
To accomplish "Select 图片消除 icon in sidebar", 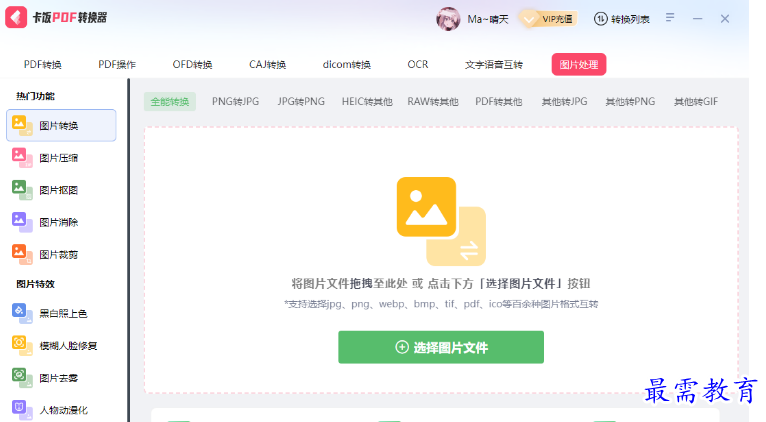I will tap(22, 222).
